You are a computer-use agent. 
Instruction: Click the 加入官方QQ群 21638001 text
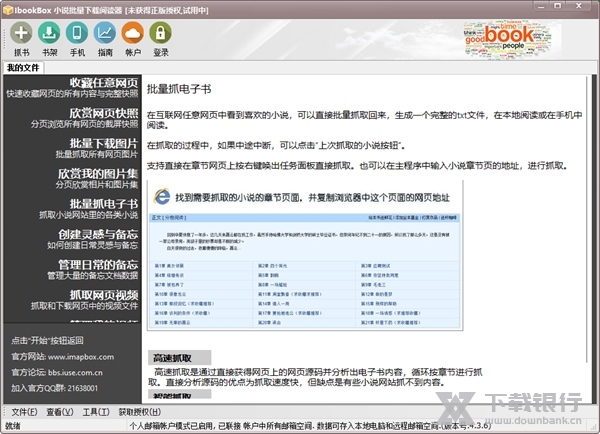tap(54, 388)
